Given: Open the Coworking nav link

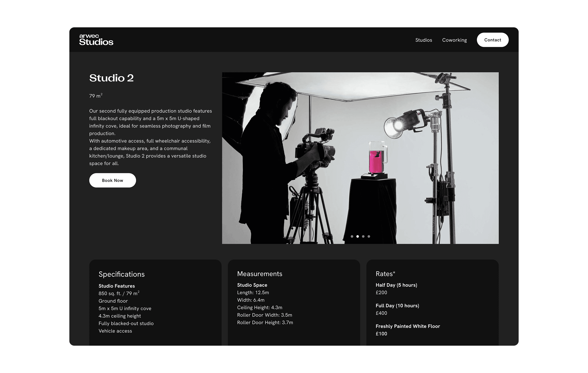Looking at the screenshot, I should click(454, 40).
